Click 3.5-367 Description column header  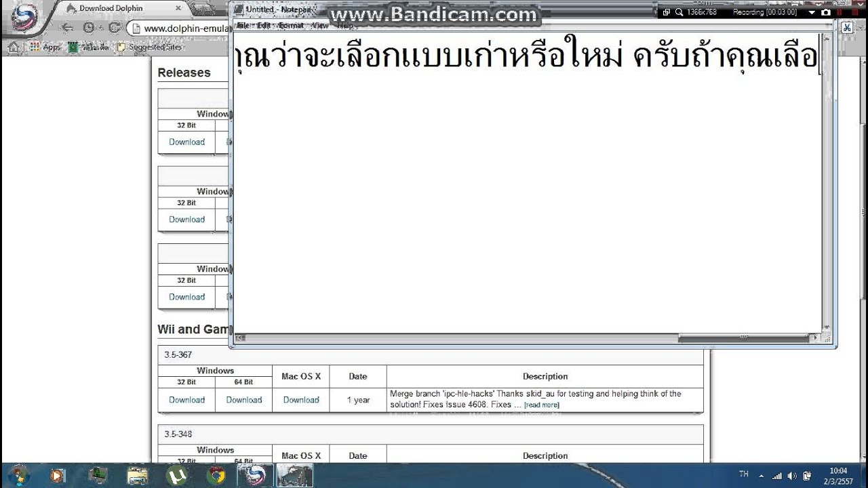tap(545, 376)
